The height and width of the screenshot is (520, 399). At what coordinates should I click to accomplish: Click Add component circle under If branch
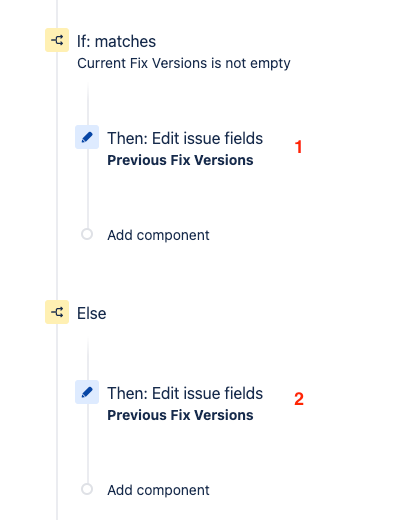click(87, 234)
